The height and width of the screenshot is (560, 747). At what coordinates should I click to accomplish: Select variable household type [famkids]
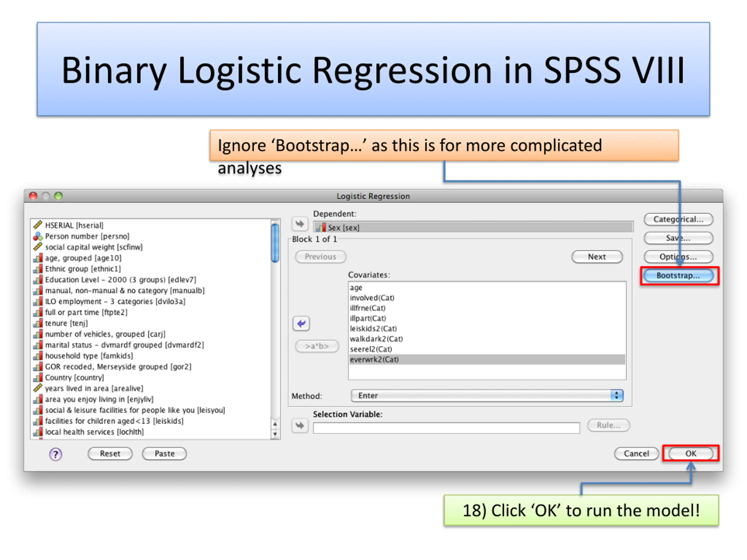coord(151,356)
